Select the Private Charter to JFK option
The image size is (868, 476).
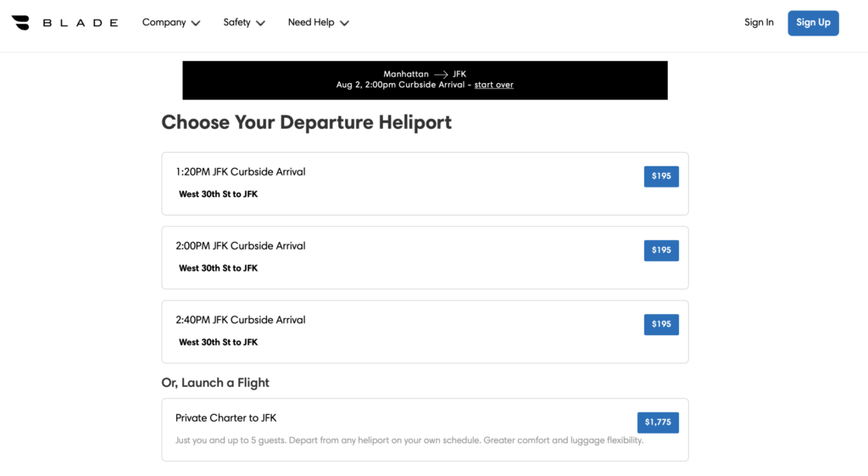click(x=226, y=418)
